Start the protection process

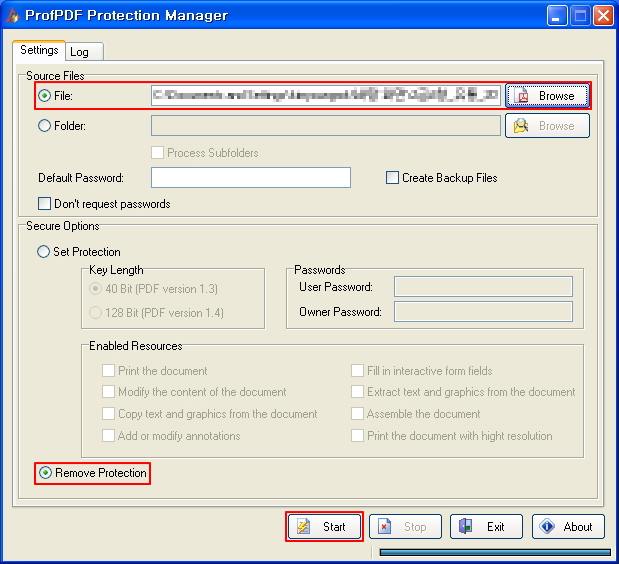coord(324,527)
